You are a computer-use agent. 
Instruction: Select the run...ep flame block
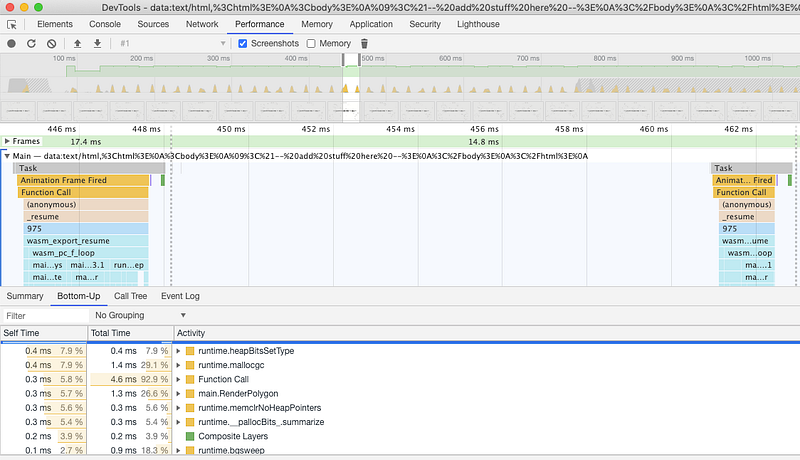pyautogui.click(x=129, y=265)
